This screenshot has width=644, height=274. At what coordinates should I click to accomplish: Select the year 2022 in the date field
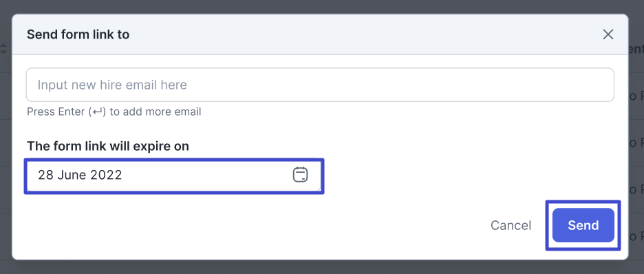[x=106, y=175]
